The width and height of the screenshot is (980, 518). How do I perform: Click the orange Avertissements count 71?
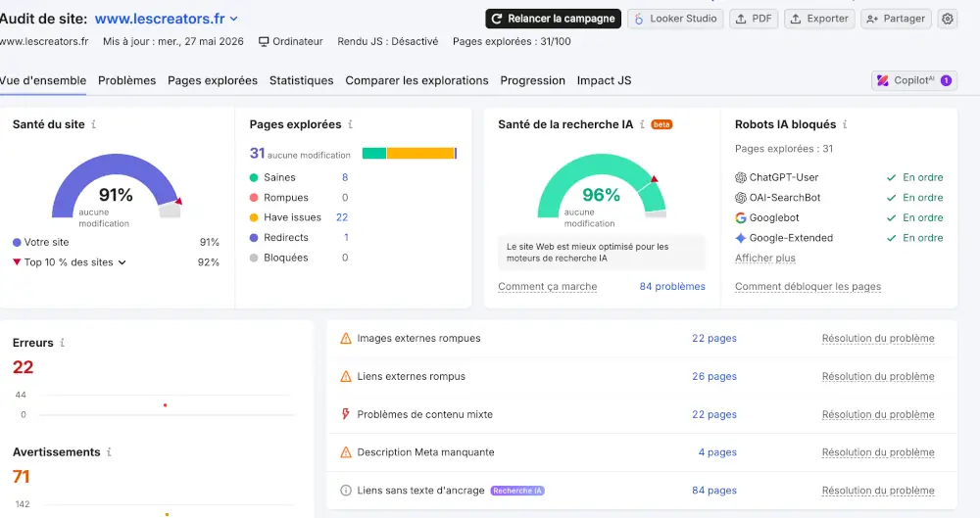[x=22, y=477]
